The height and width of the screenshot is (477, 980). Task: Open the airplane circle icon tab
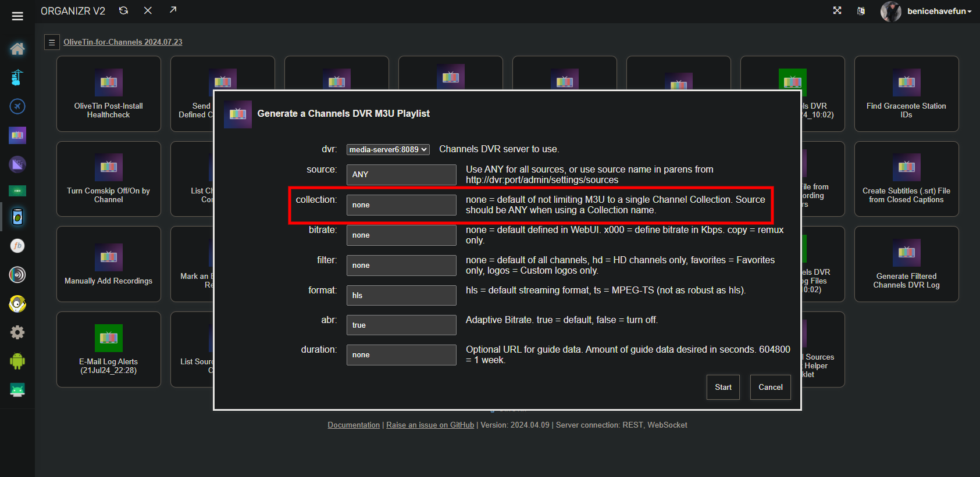click(x=17, y=106)
